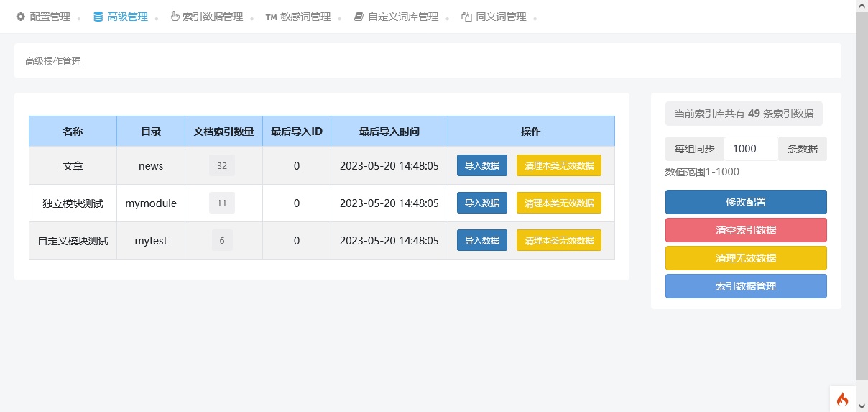
Task: Click the flame icon at bottom right
Action: pyautogui.click(x=842, y=399)
